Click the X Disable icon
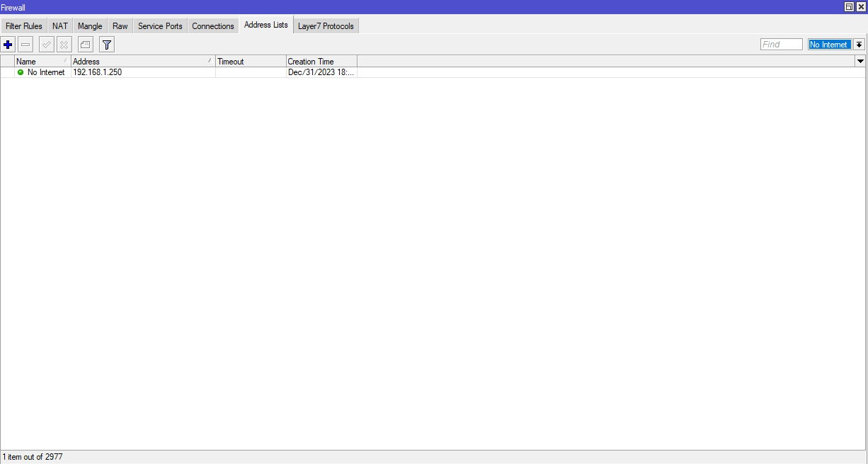The image size is (868, 464). (64, 45)
